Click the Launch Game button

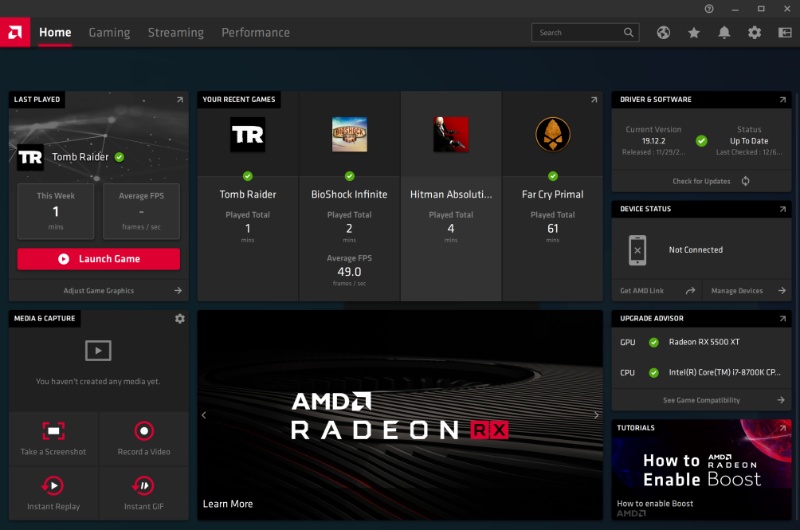point(98,259)
